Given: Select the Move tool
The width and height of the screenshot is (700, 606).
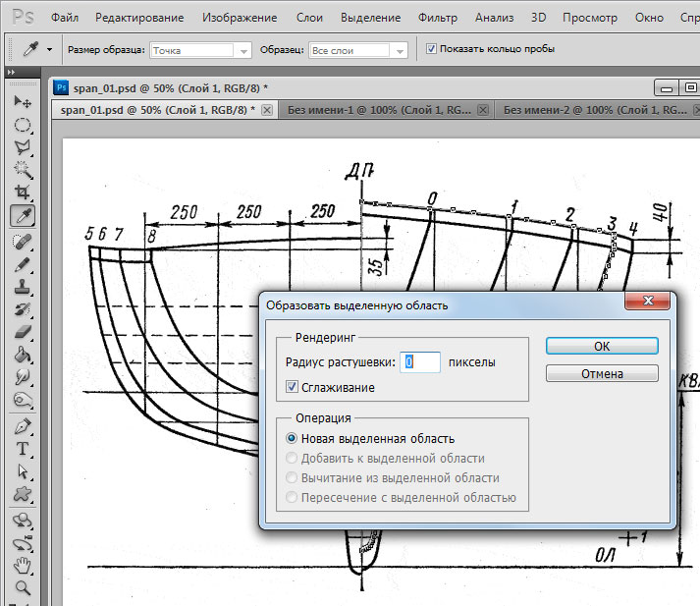Looking at the screenshot, I should 22,102.
